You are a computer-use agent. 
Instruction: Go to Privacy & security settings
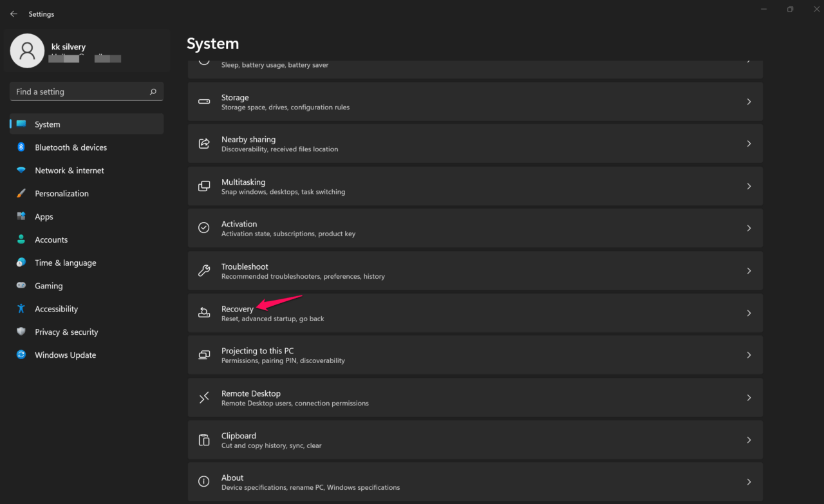tap(66, 332)
